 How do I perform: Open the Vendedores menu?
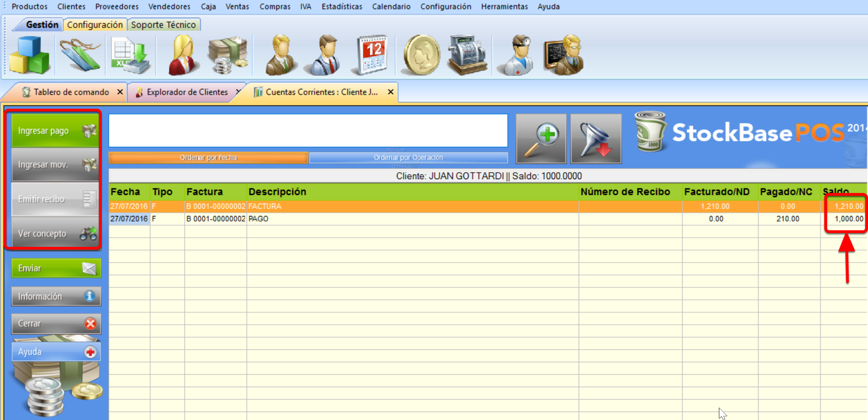tap(169, 6)
